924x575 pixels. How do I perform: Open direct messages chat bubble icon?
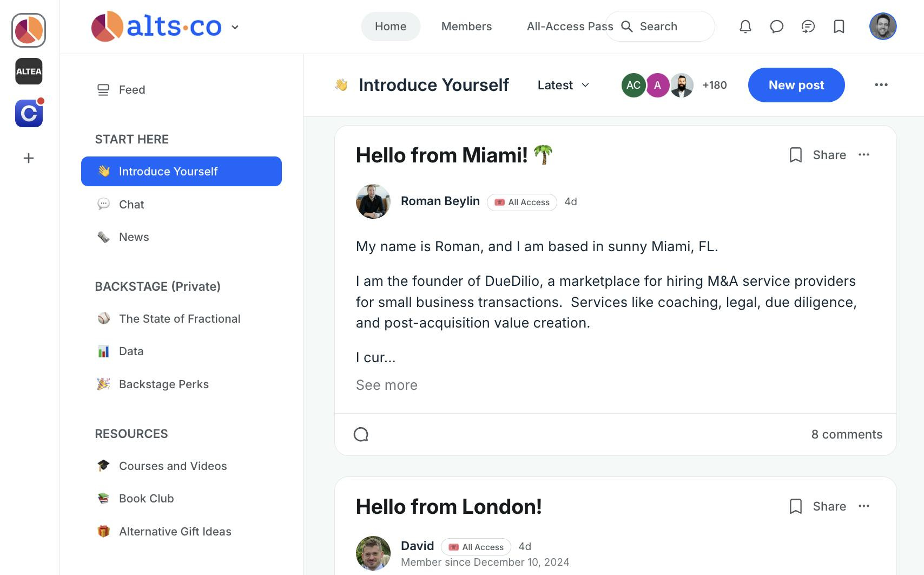point(777,26)
